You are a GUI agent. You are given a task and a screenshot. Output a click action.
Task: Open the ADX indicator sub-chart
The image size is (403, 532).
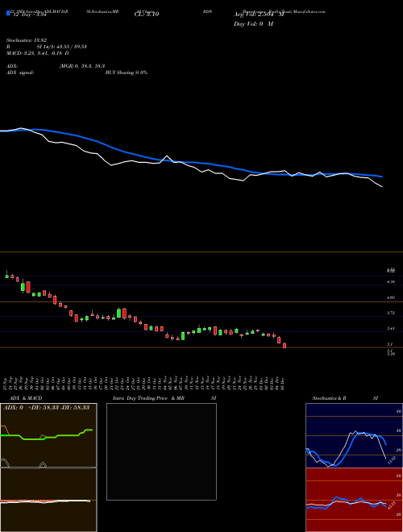pos(48,435)
